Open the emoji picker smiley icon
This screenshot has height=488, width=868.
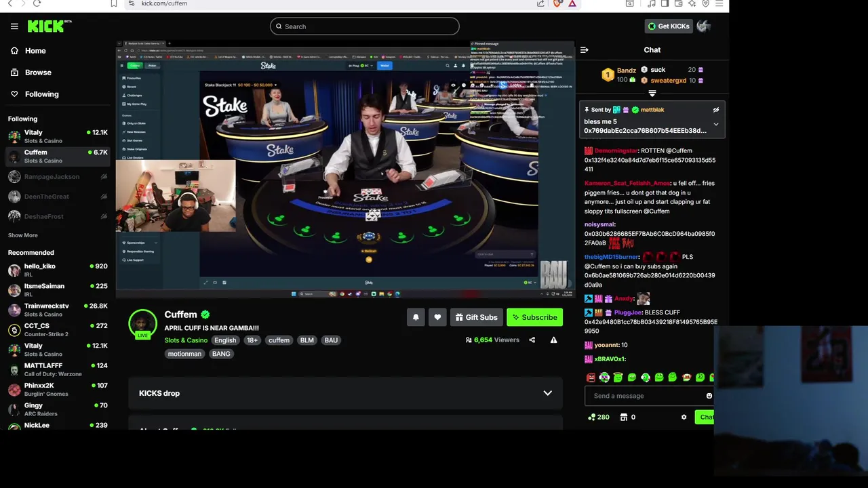click(x=709, y=396)
